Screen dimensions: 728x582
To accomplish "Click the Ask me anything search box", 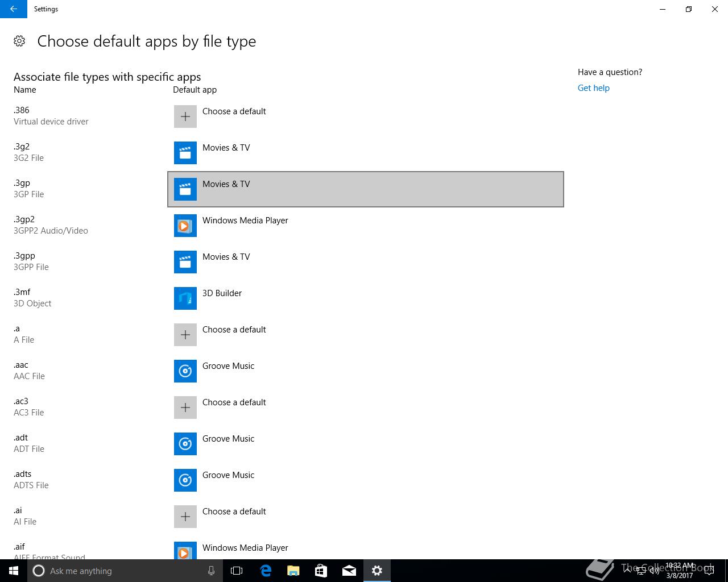I will click(x=125, y=571).
